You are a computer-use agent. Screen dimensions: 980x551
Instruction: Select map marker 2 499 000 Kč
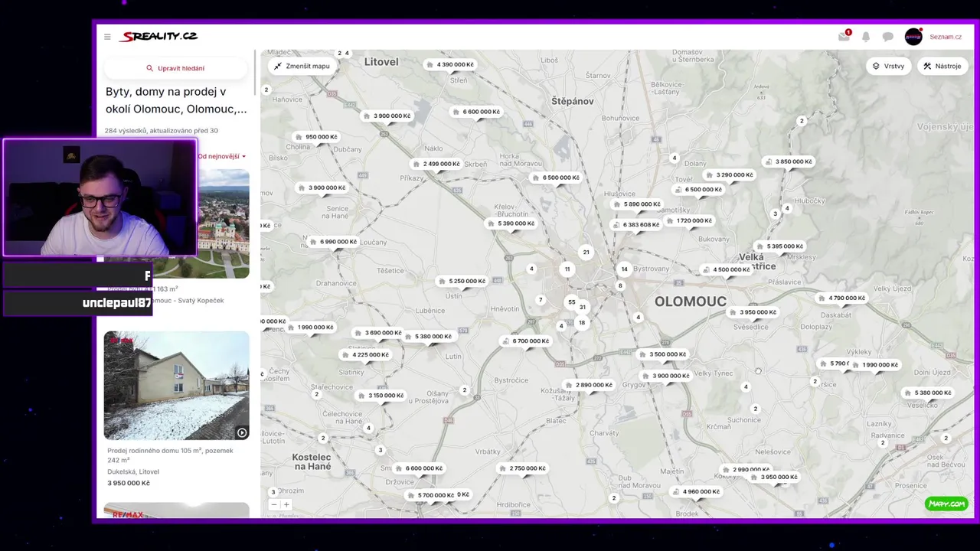(x=436, y=164)
